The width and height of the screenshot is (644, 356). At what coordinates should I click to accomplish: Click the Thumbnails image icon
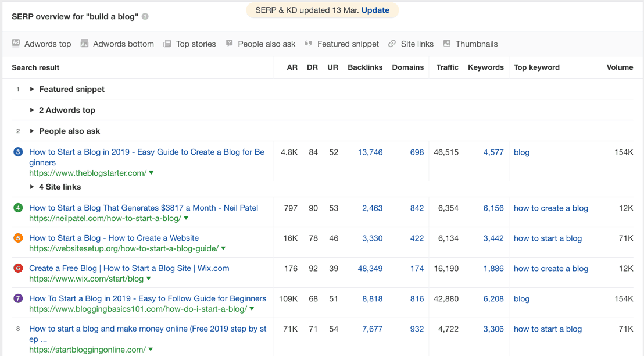pyautogui.click(x=447, y=43)
